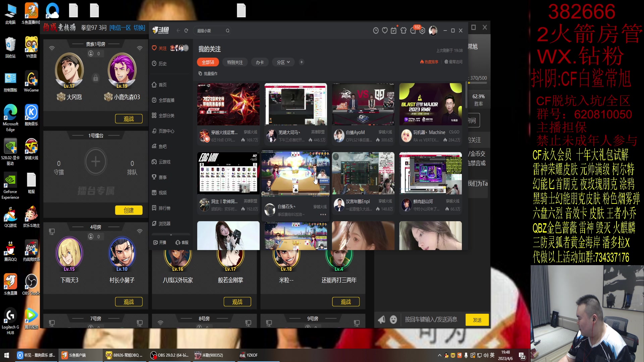Screen dimensions: 644x362
Task: Open the skin shirt icon in header
Action: (x=404, y=31)
